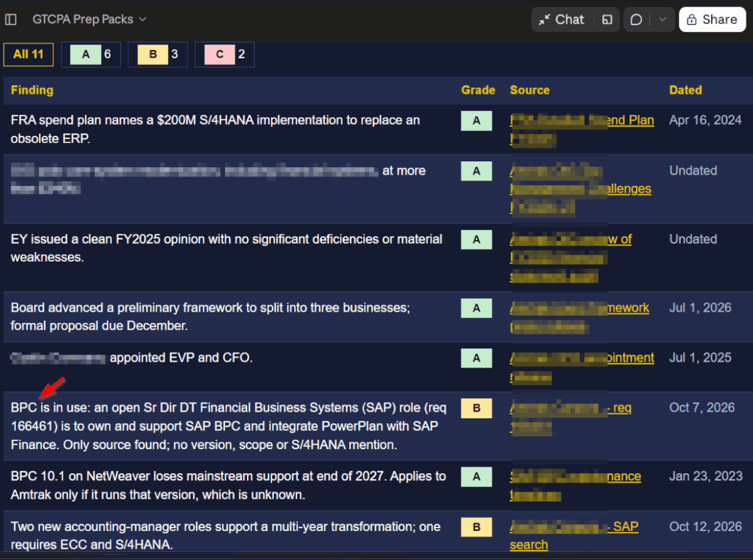Click the Board preliminary framework split finding
This screenshot has width=753, height=560.
pos(210,316)
